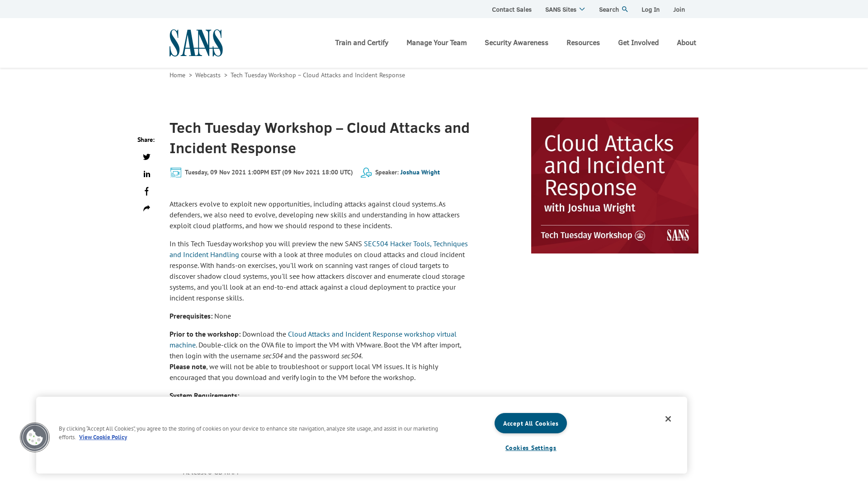Viewport: 868px width, 488px height.
Task: Open the Get Involved menu
Action: [x=638, y=42]
